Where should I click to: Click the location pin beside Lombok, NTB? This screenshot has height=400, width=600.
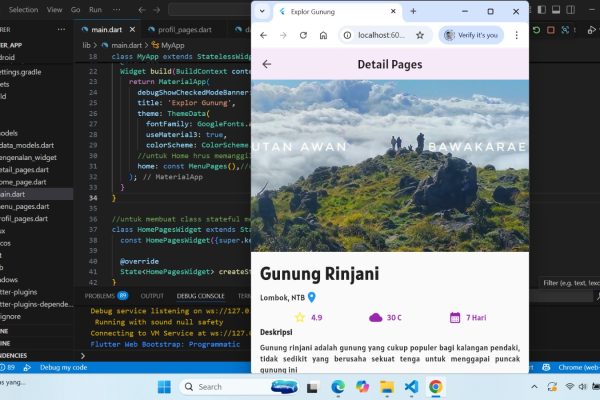[x=312, y=297]
